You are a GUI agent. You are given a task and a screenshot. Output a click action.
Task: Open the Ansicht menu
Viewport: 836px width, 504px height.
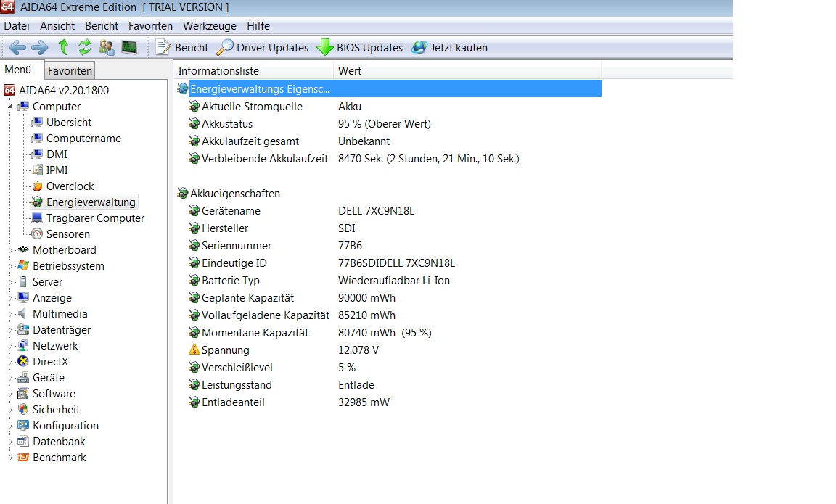tap(57, 26)
